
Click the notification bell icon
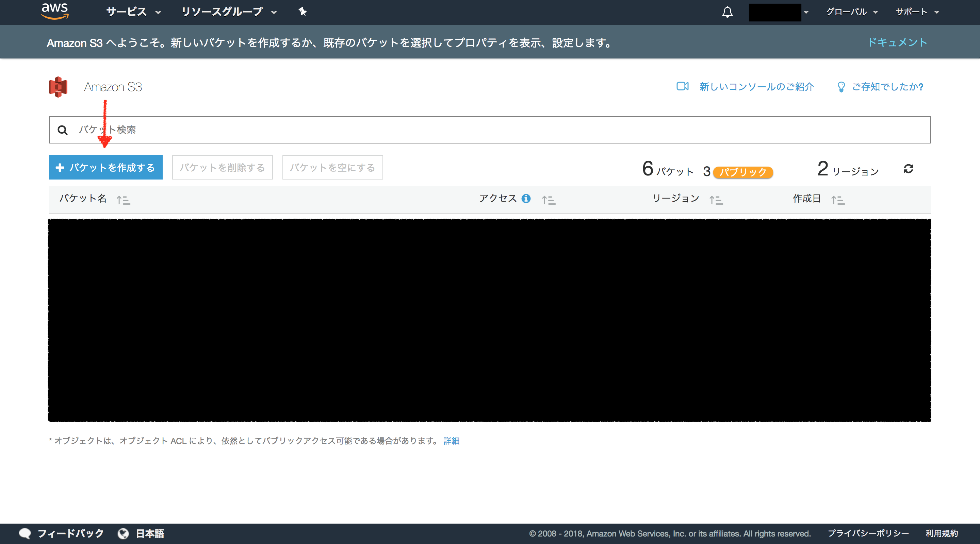(726, 12)
